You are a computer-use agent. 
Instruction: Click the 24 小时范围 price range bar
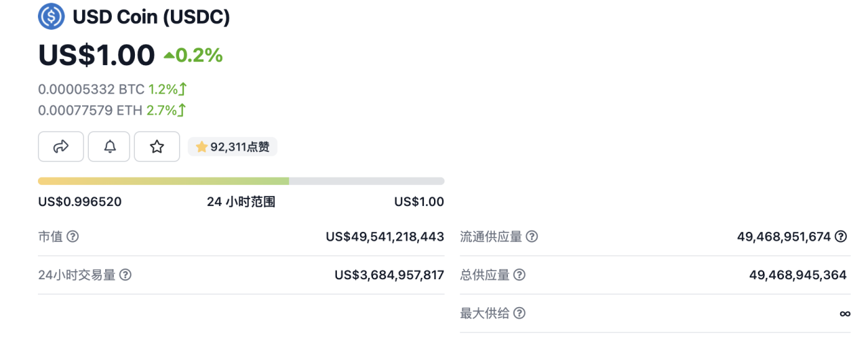pyautogui.click(x=241, y=181)
